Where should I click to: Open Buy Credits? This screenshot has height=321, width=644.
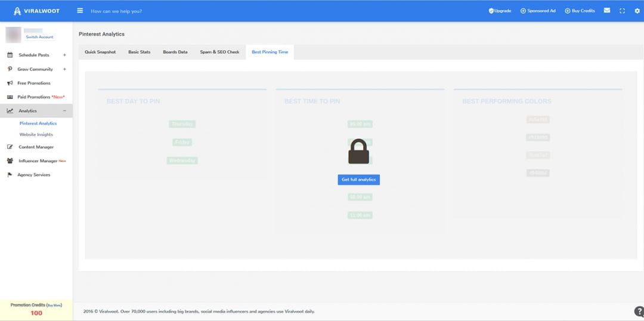point(580,11)
